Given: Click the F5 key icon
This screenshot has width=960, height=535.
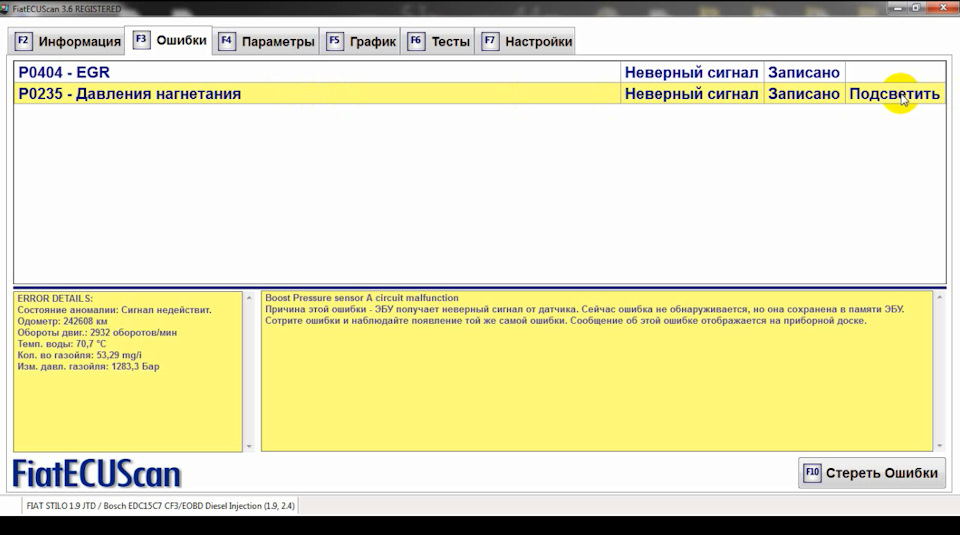Looking at the screenshot, I should coord(334,41).
